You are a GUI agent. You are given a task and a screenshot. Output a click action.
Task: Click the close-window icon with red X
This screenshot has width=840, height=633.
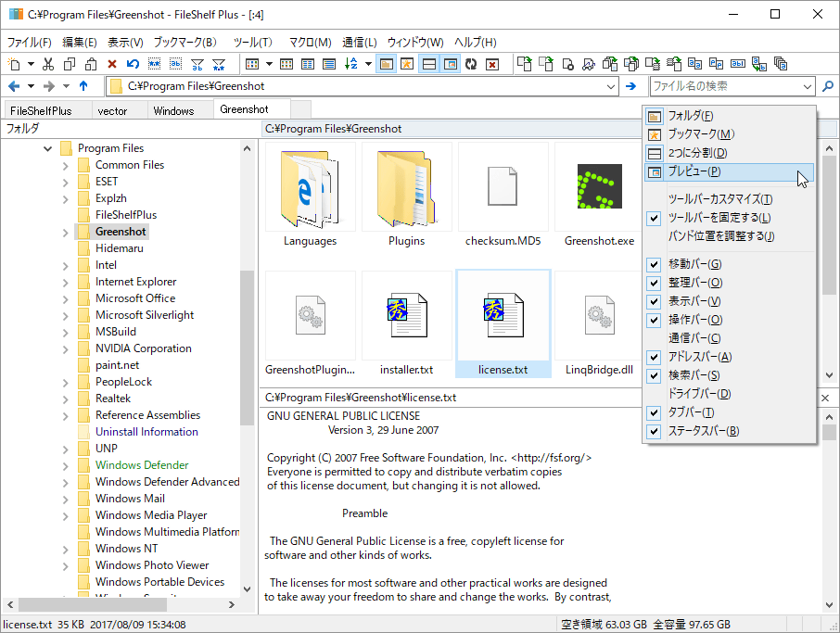coord(492,64)
